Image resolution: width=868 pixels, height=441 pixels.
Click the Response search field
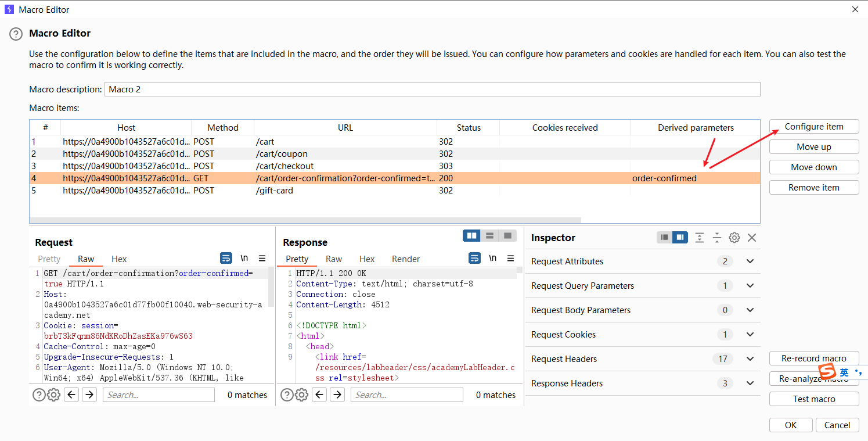pos(407,395)
